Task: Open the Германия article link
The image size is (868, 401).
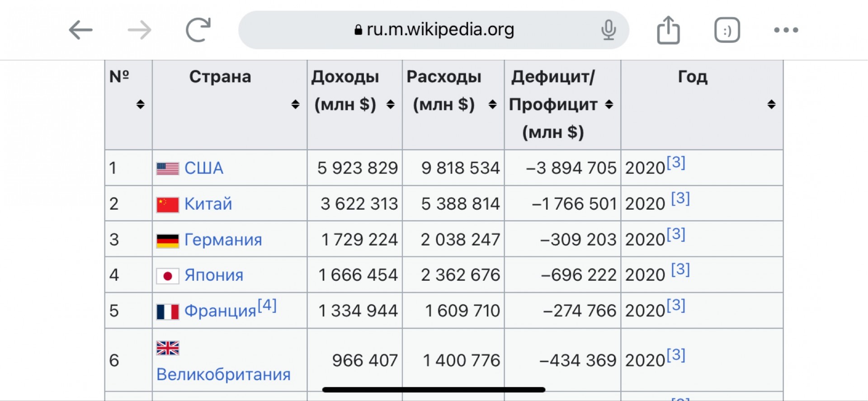Action: [x=223, y=240]
